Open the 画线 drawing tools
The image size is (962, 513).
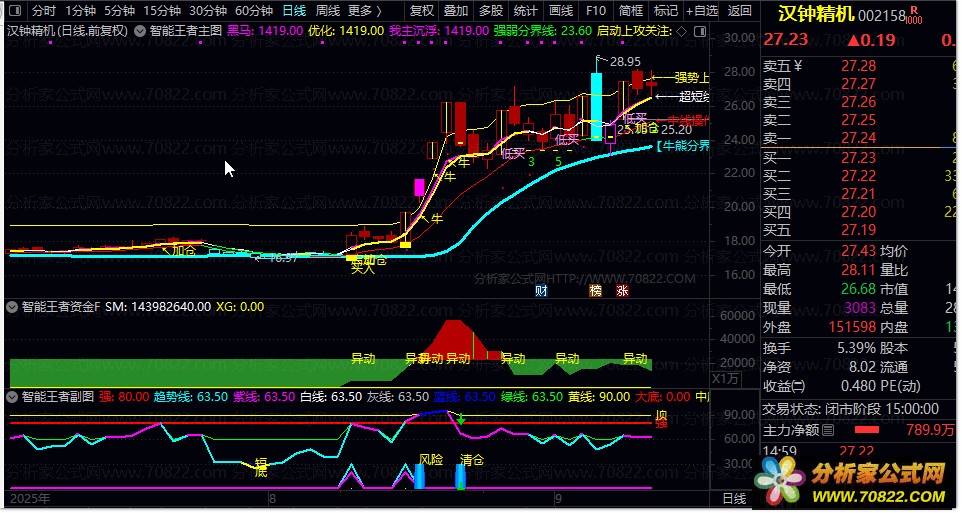[561, 10]
